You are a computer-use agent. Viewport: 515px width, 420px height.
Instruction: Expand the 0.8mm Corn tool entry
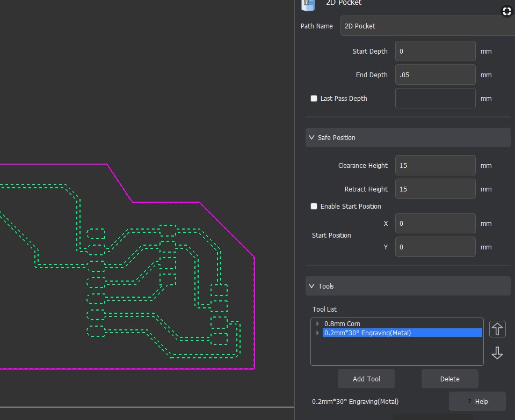pyautogui.click(x=317, y=323)
